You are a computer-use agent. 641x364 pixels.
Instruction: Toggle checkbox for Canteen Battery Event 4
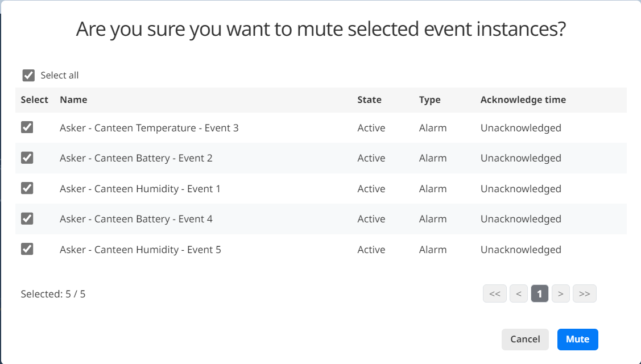pos(27,218)
